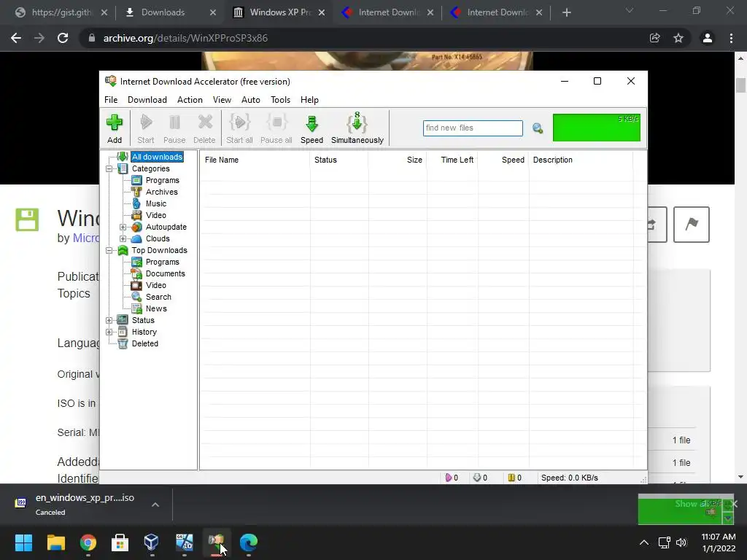Open the Chrome three-dot menu

click(731, 38)
